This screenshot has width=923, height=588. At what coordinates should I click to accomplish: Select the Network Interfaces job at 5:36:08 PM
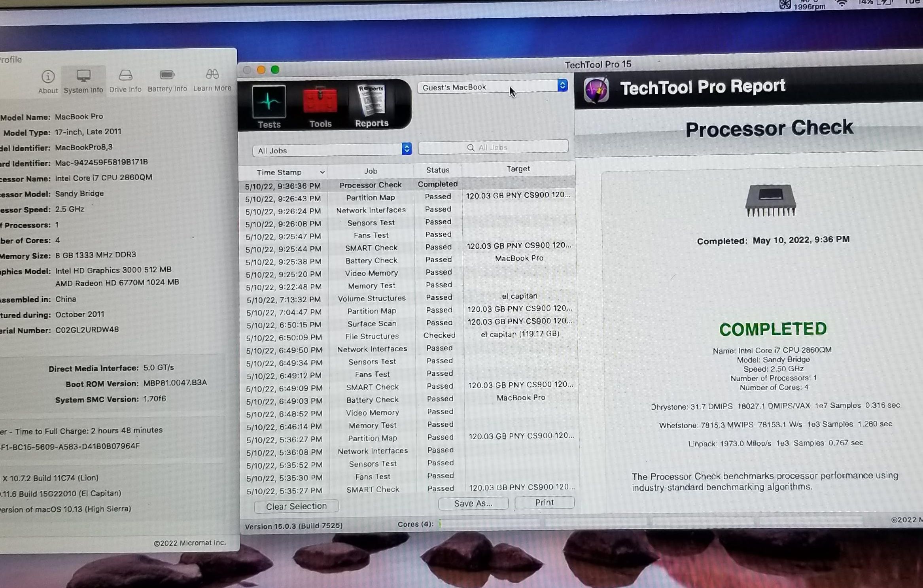(x=410, y=451)
